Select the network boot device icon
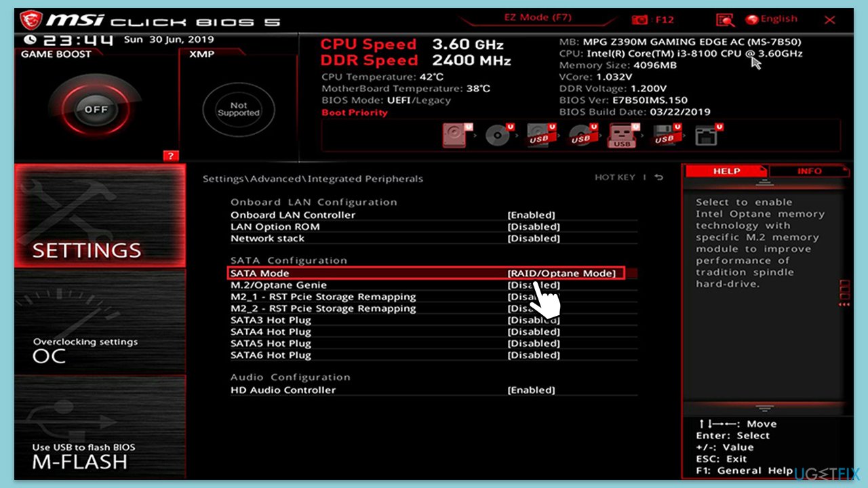 click(708, 135)
